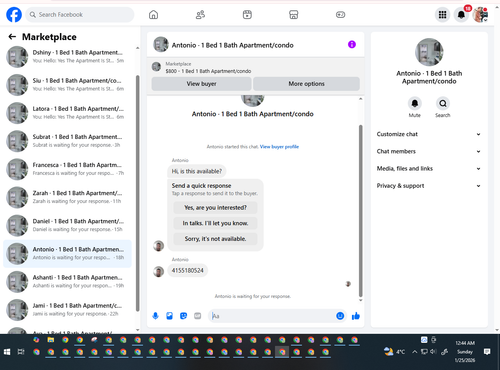Click the conversation list scrollbar
Image resolution: width=500 pixels, height=370 pixels.
[x=138, y=193]
